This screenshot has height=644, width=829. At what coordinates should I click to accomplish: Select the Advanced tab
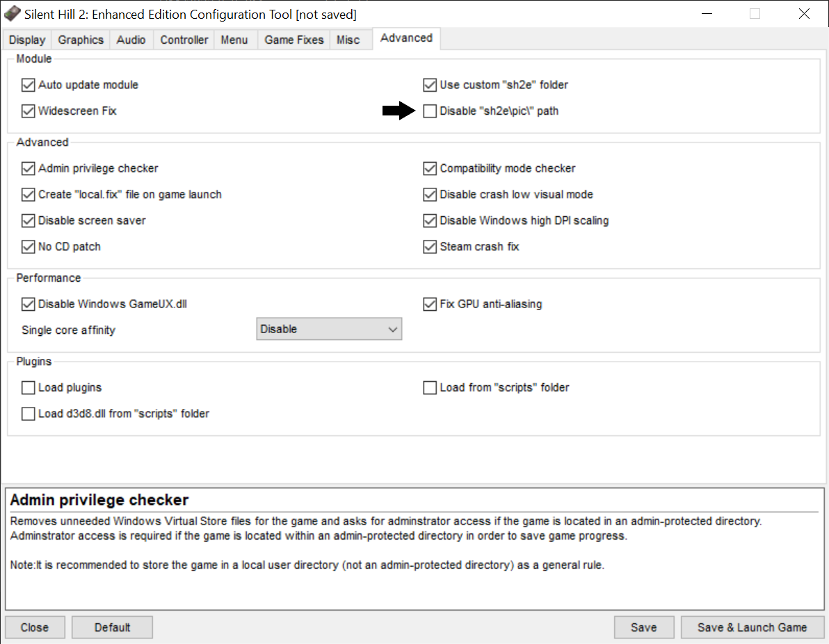407,38
